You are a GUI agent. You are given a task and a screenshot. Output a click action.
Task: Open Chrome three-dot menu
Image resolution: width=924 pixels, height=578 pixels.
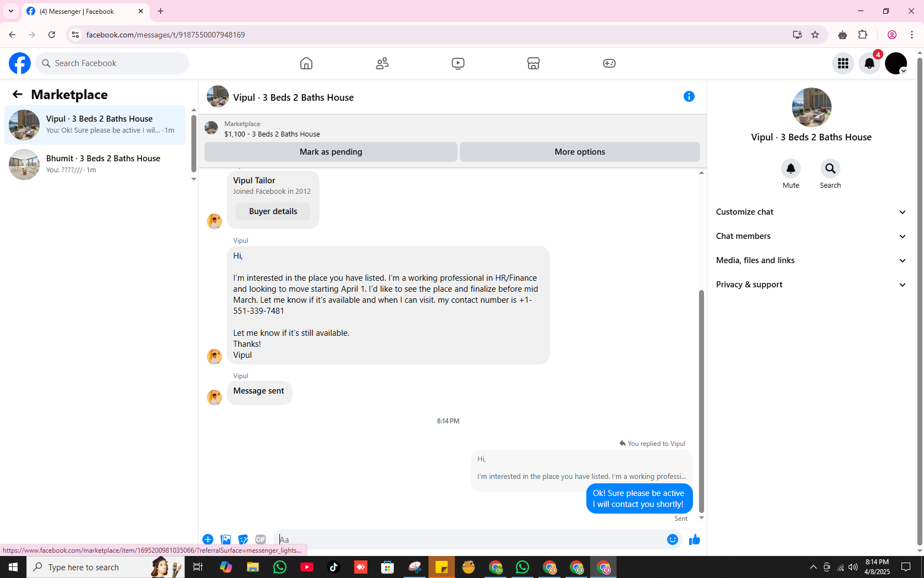[x=912, y=35]
